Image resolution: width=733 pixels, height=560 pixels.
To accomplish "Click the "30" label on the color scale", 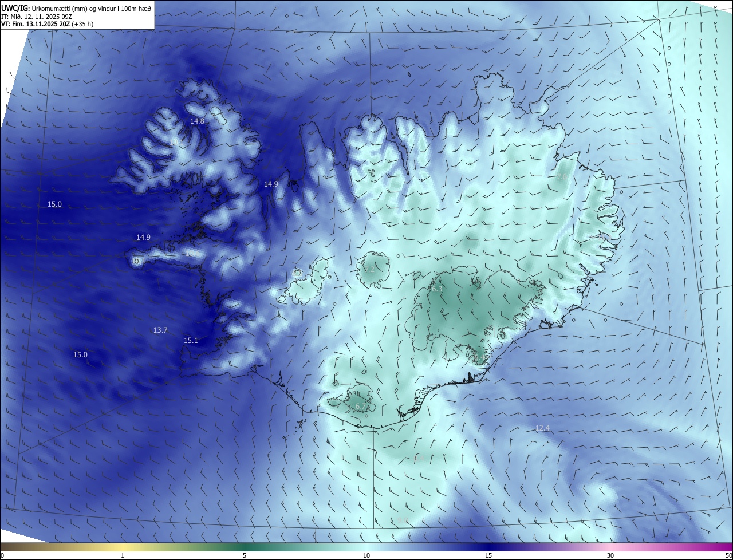I will coord(610,555).
